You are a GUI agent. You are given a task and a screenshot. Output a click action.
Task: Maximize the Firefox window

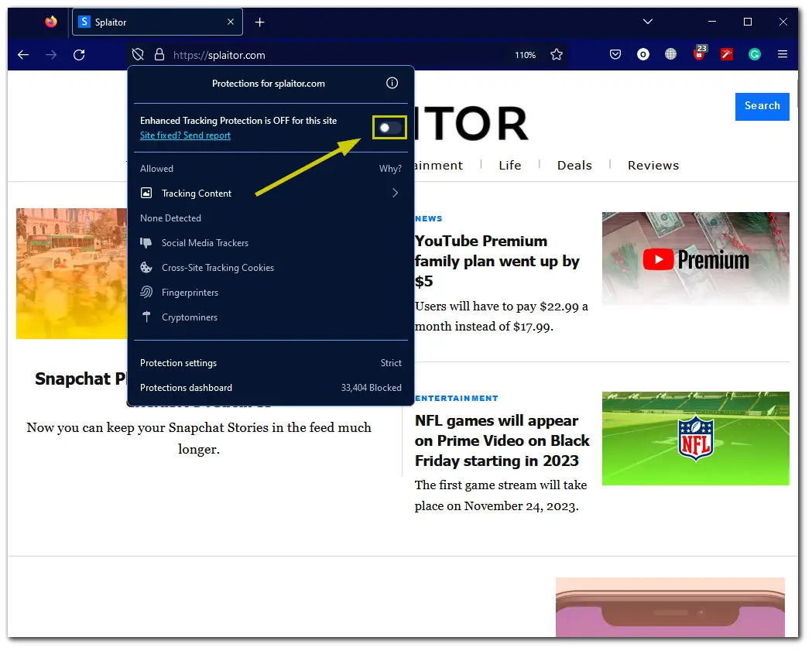[x=748, y=22]
